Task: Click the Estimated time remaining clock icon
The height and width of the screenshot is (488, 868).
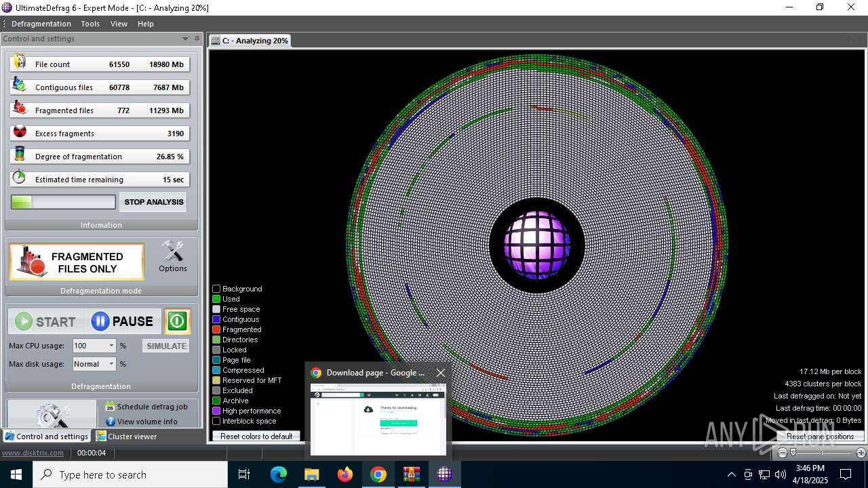Action: pyautogui.click(x=20, y=178)
